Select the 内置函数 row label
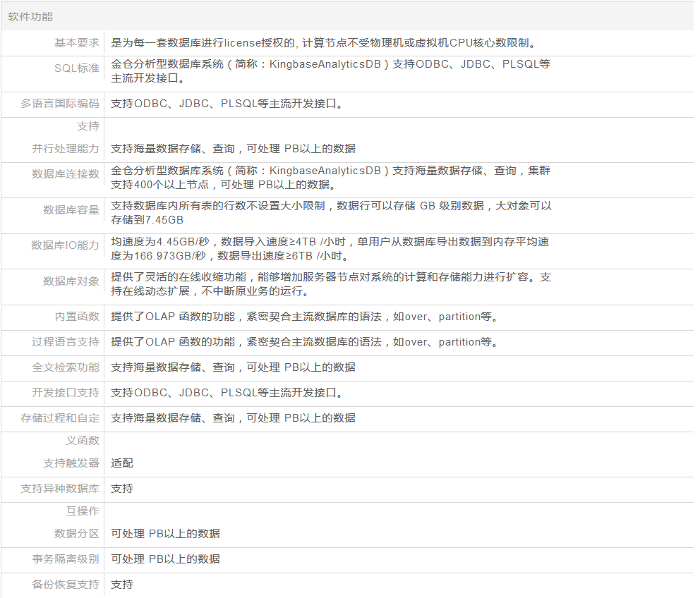700x598 pixels. coord(77,317)
